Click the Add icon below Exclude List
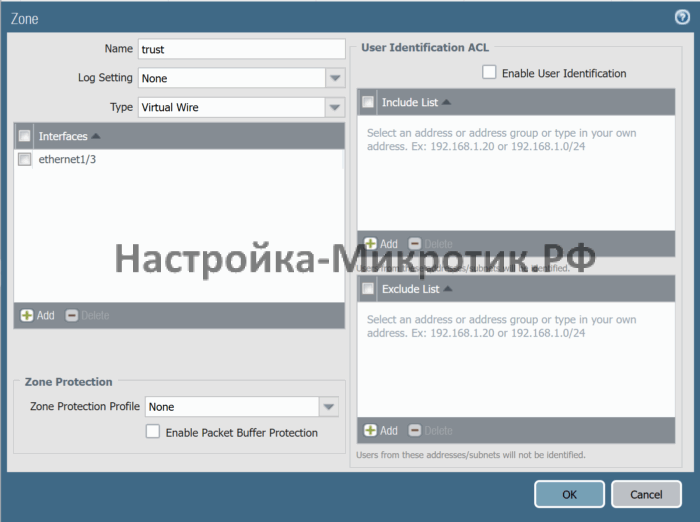700x522 pixels. click(x=371, y=430)
